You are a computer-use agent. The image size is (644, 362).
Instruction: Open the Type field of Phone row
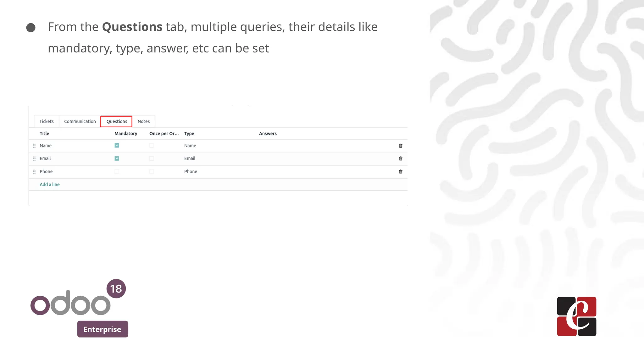point(191,172)
